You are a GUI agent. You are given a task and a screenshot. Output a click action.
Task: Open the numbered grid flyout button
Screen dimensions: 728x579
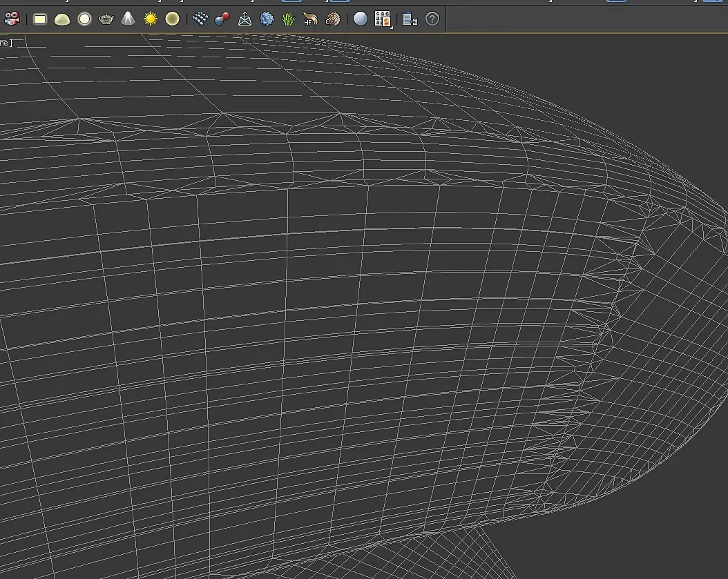(383, 19)
